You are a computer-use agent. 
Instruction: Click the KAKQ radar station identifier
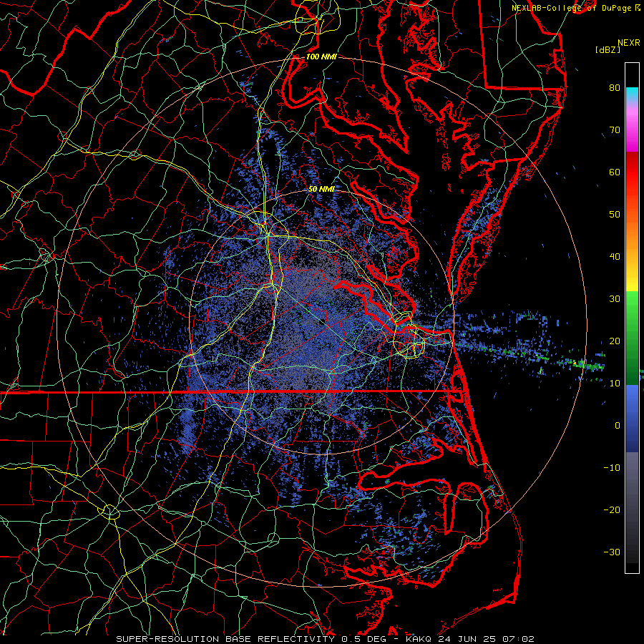419,639
